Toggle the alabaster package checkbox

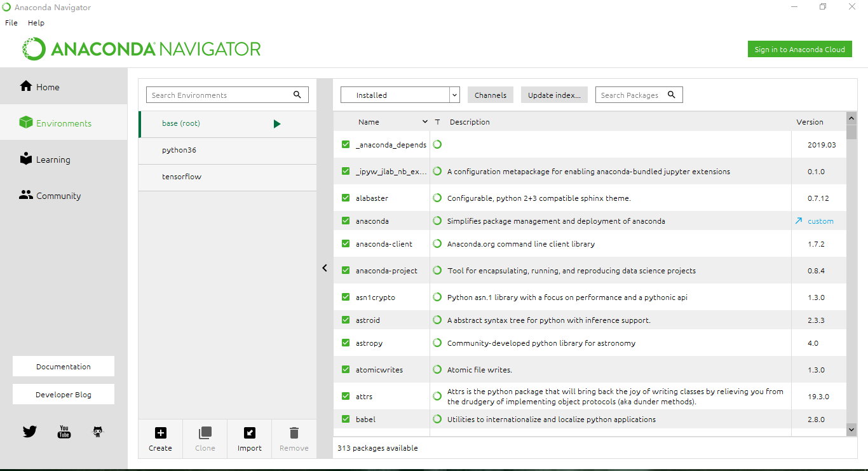click(x=346, y=198)
